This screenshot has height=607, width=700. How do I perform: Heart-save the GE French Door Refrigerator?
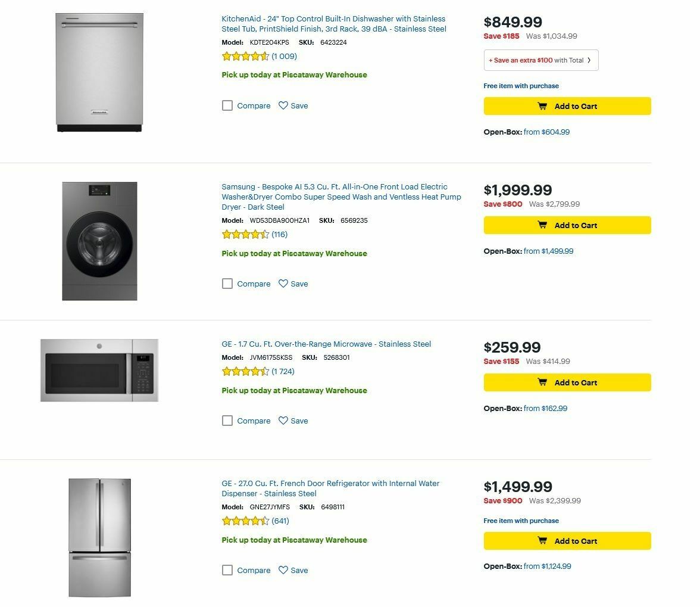pyautogui.click(x=283, y=570)
